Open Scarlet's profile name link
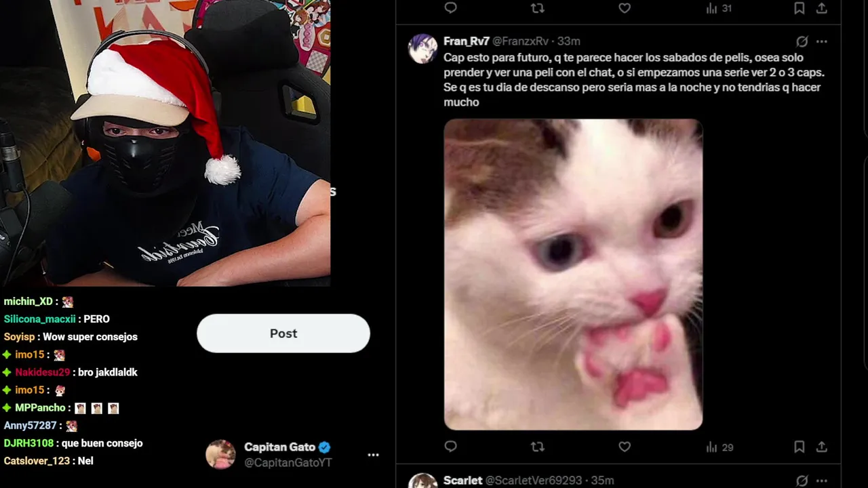Screen dimensions: 868x488 tap(462, 481)
